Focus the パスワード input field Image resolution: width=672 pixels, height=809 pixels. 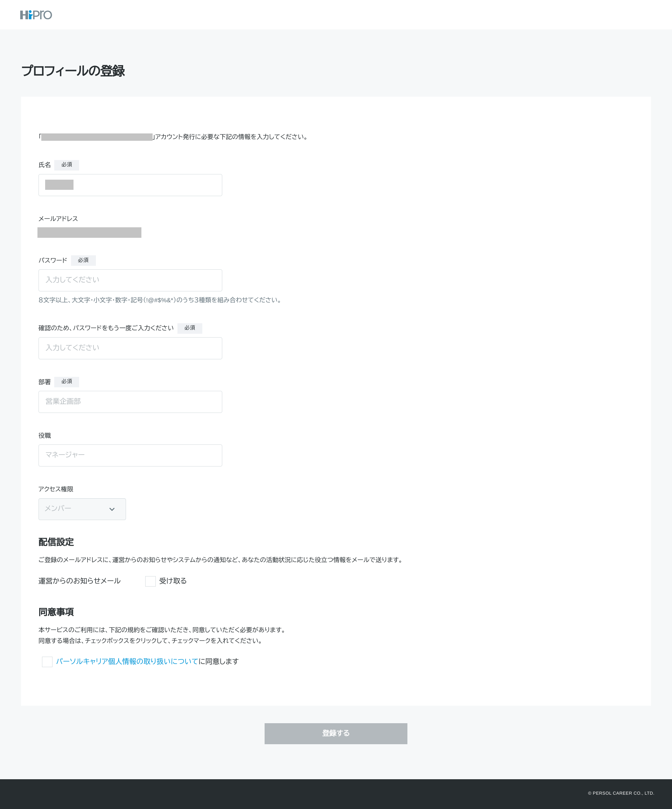point(130,280)
